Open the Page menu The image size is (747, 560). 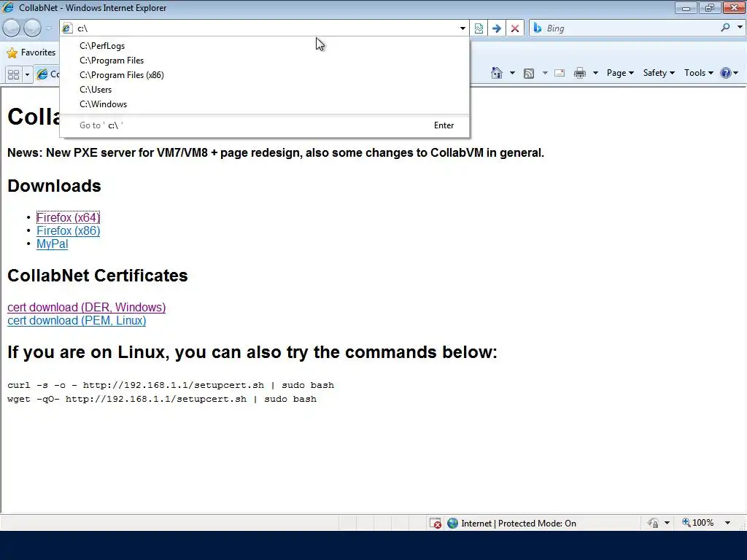coord(620,73)
